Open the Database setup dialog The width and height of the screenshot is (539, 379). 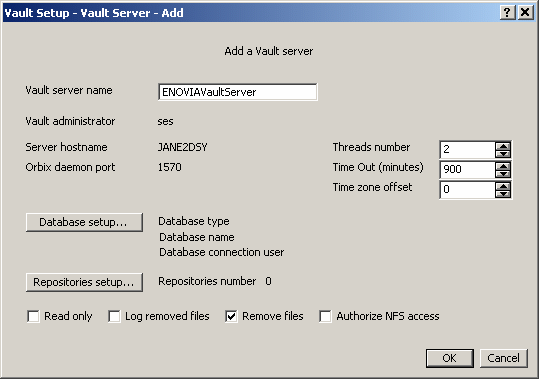(84, 222)
